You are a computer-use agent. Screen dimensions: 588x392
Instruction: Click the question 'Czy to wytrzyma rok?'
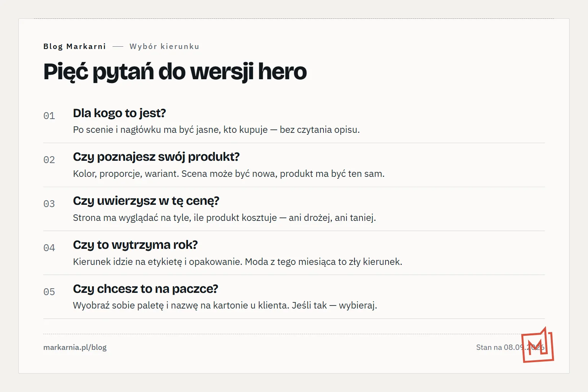[x=135, y=245]
